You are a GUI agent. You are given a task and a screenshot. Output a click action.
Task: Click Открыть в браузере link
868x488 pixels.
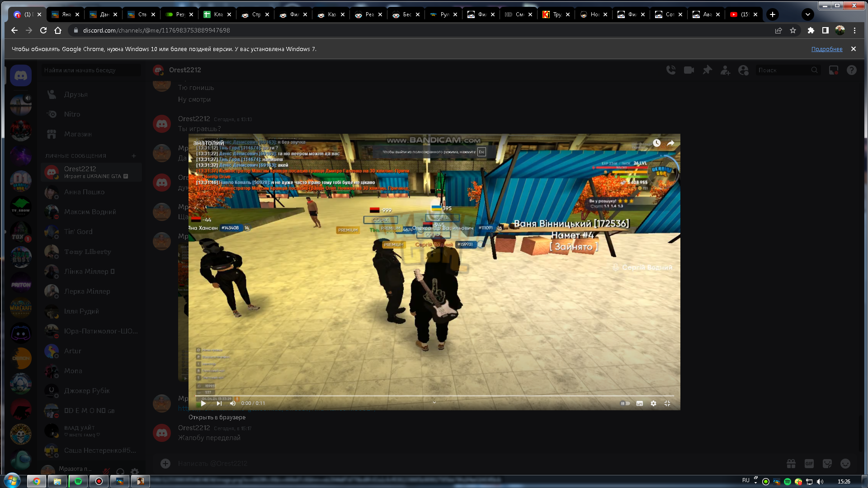click(217, 418)
